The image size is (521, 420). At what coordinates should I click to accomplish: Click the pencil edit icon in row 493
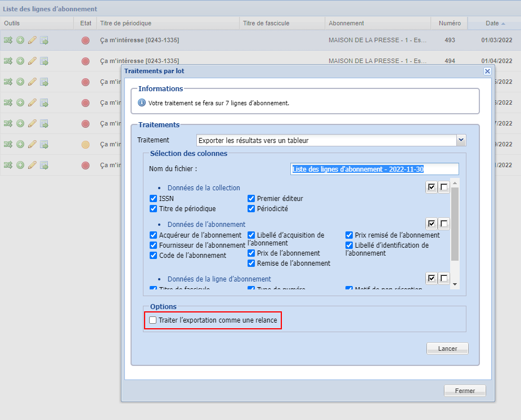pos(32,40)
